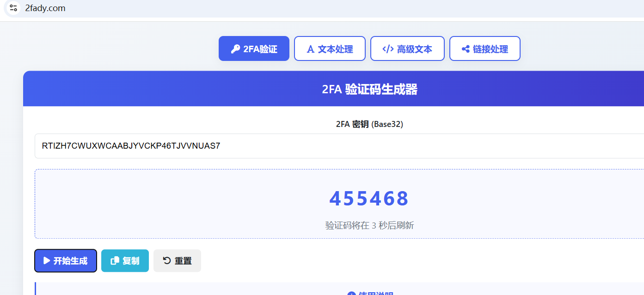
Task: Click the site information icon in address bar
Action: coord(13,8)
